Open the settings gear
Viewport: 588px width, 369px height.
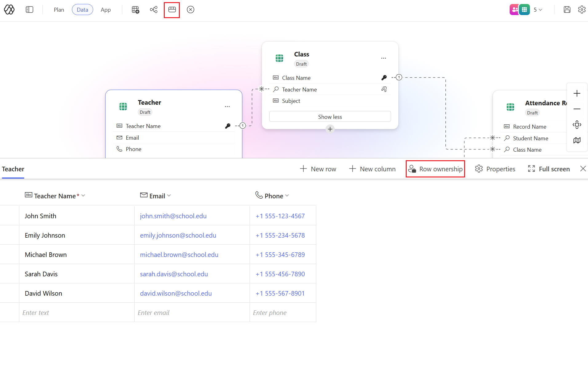tap(582, 10)
